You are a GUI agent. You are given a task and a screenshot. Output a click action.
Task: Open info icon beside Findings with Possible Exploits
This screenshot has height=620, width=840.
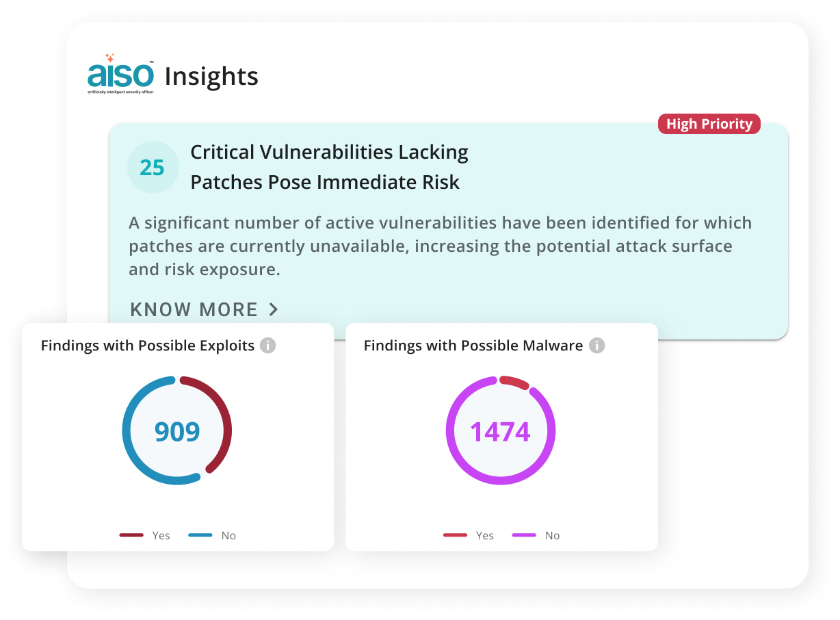tap(268, 346)
